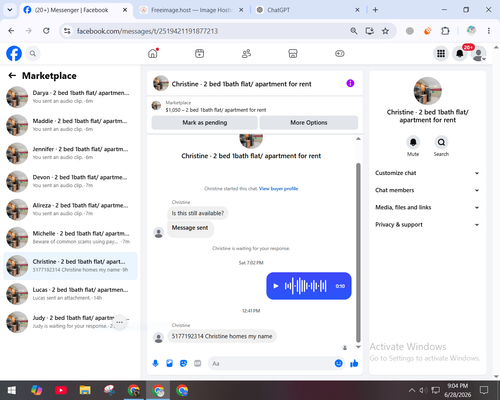Open the browser extensions puzzle icon
The width and height of the screenshot is (500, 400).
pos(445,31)
